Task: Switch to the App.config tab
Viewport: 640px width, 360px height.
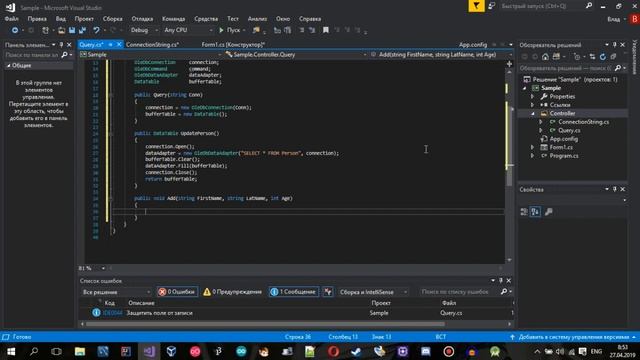Action: pos(473,44)
